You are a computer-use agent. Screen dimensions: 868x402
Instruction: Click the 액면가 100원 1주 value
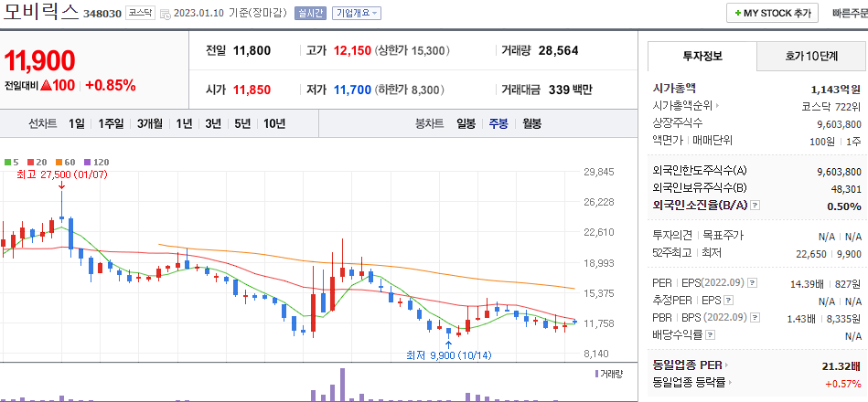click(835, 142)
